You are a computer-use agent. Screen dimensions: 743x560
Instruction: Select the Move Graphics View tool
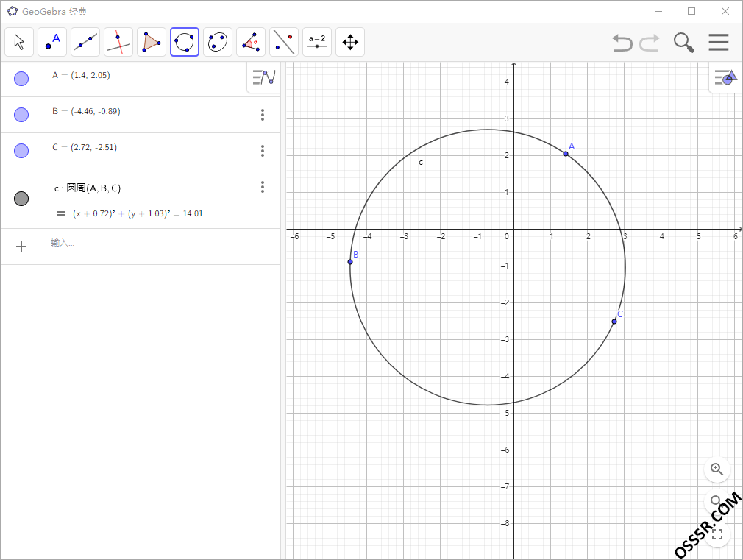pyautogui.click(x=350, y=42)
